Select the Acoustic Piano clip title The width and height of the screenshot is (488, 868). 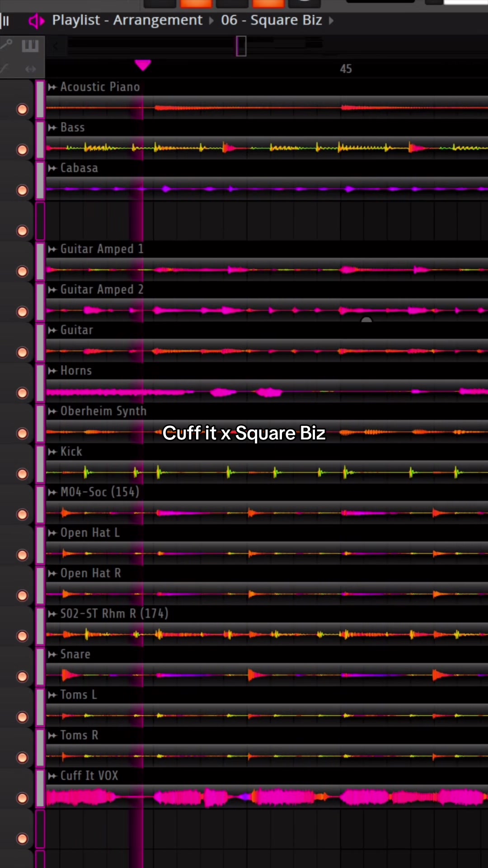tap(100, 87)
